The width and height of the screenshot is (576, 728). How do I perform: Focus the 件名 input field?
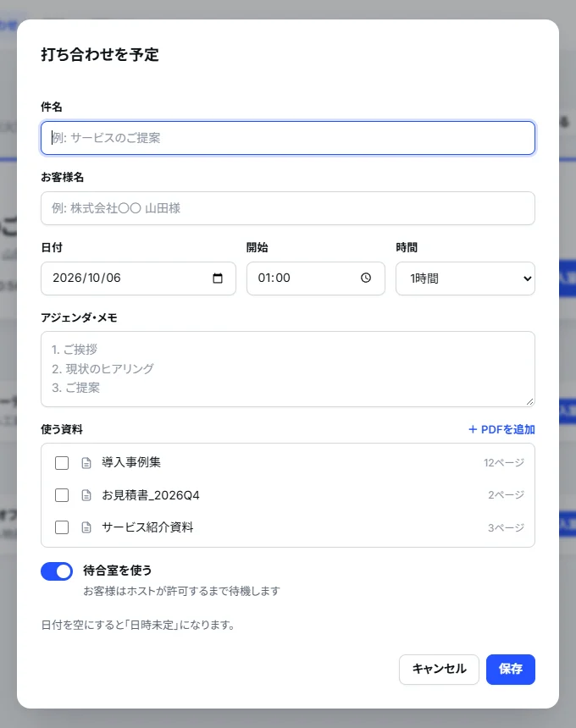tap(288, 138)
